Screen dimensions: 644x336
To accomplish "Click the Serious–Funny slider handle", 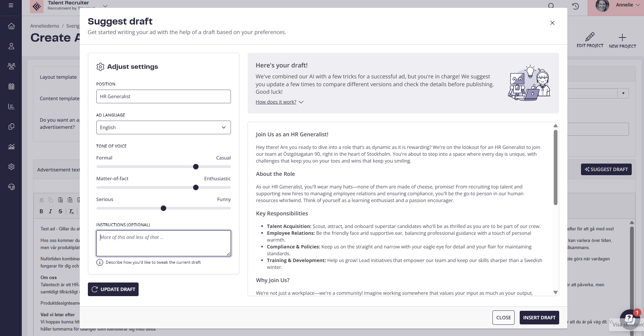I will tap(163, 208).
